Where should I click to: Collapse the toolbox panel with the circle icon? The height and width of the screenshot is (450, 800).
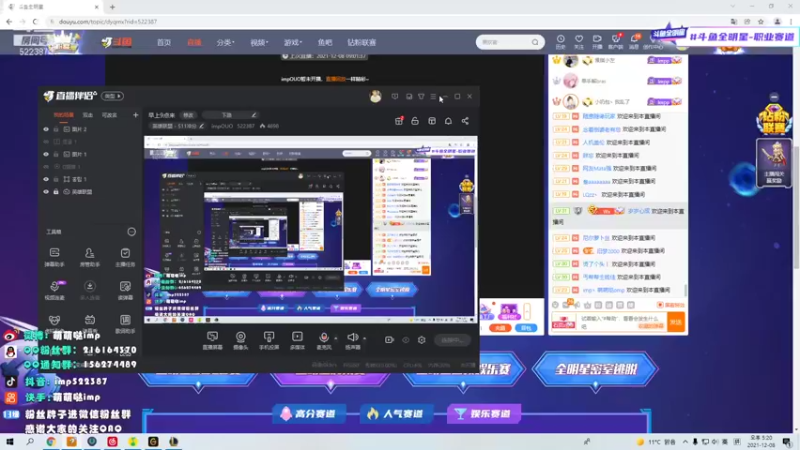(x=131, y=232)
